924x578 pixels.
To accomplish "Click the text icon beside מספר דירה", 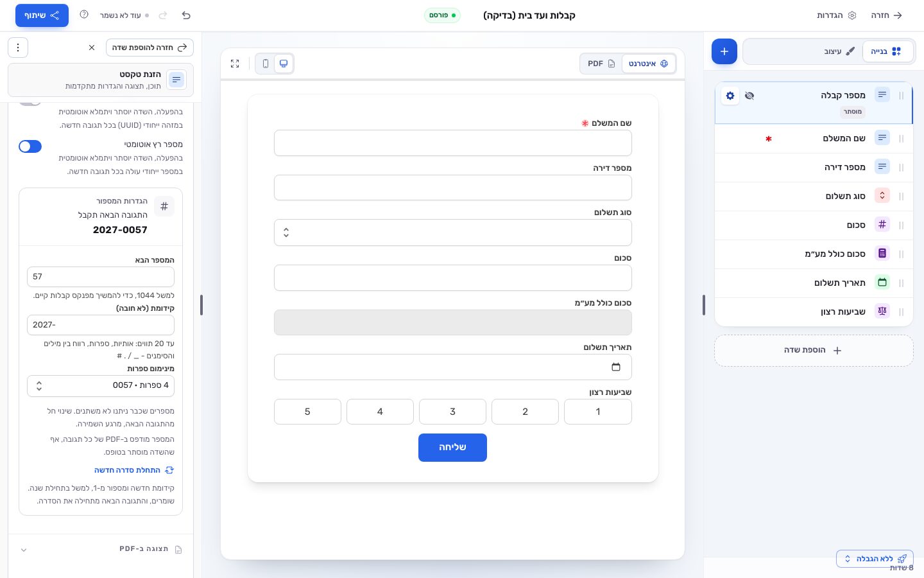I will 882,167.
